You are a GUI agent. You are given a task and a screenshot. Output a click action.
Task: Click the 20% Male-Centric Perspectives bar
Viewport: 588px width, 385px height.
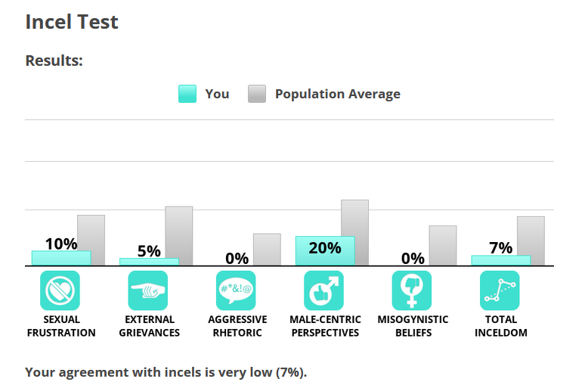click(x=325, y=252)
